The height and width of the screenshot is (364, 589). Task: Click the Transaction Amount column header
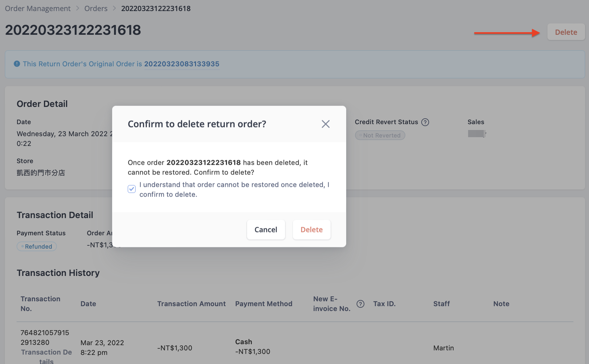191,304
